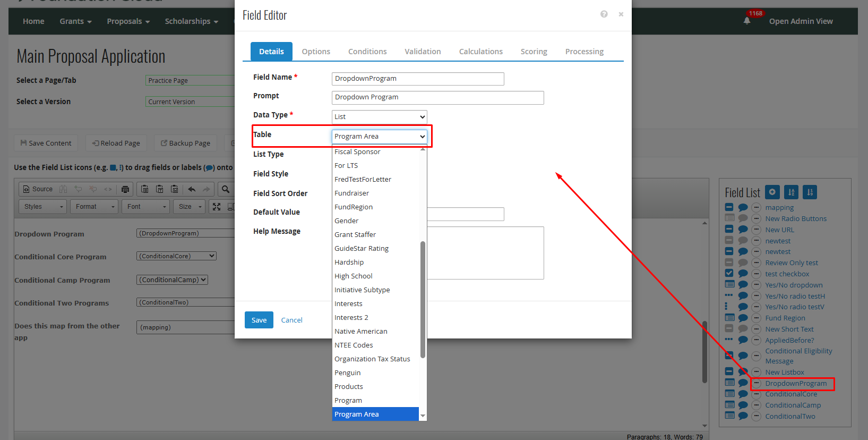Open the Validation tab

[x=423, y=52]
